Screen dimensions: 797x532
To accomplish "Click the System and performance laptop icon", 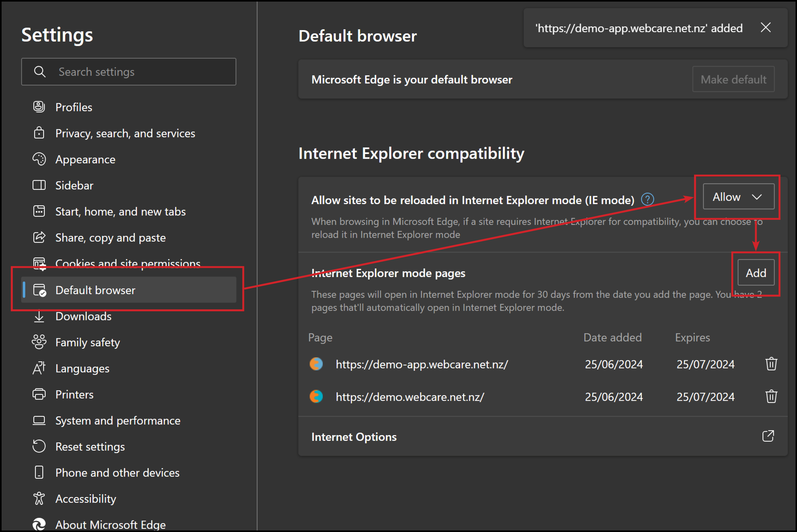I will [x=39, y=420].
